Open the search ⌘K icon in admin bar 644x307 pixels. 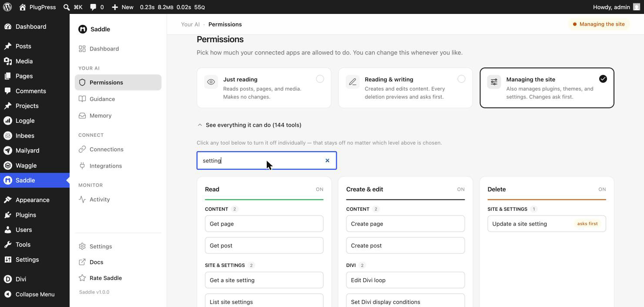coord(66,7)
